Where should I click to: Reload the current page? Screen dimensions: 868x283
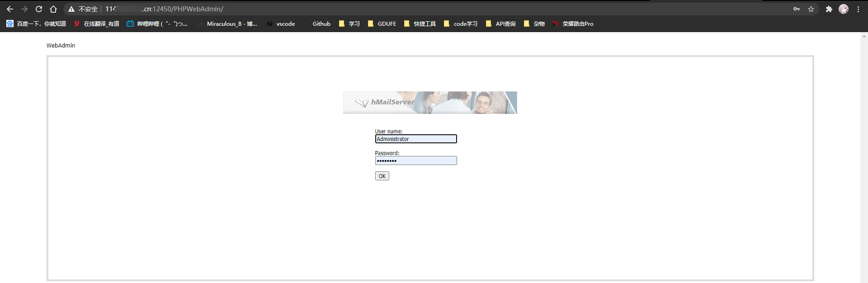pyautogui.click(x=39, y=9)
